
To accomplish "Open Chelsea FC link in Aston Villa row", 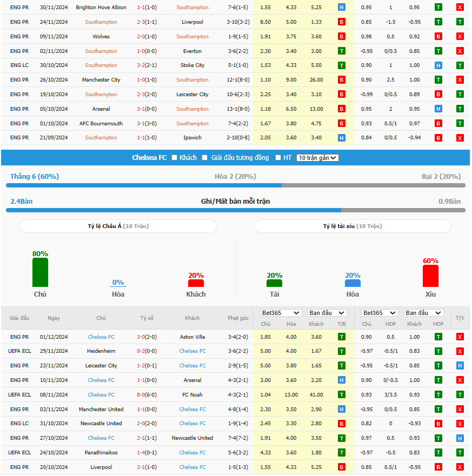I will [101, 337].
